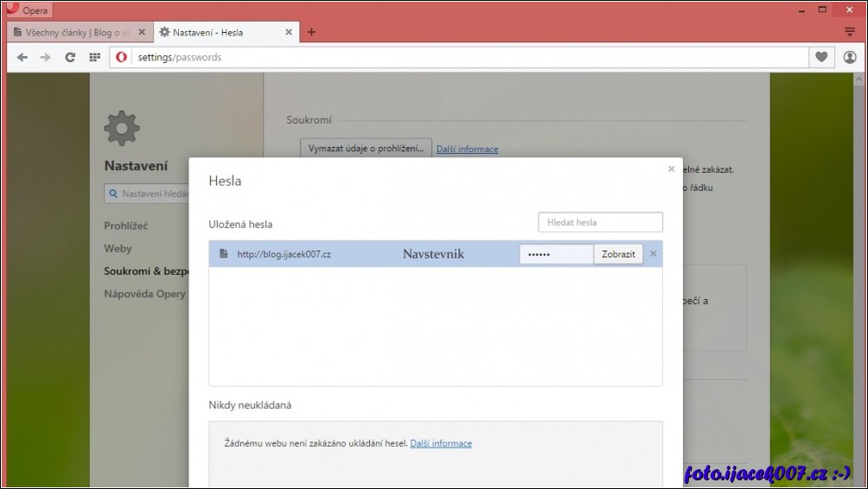This screenshot has height=489, width=868.
Task: Click the Opera menu button
Action: click(x=28, y=10)
